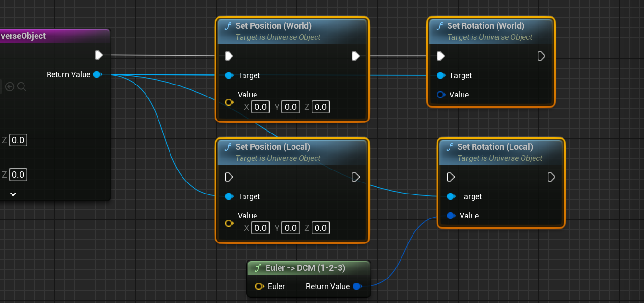
Task: Click Z value field in Set Position (World)
Action: click(x=321, y=107)
